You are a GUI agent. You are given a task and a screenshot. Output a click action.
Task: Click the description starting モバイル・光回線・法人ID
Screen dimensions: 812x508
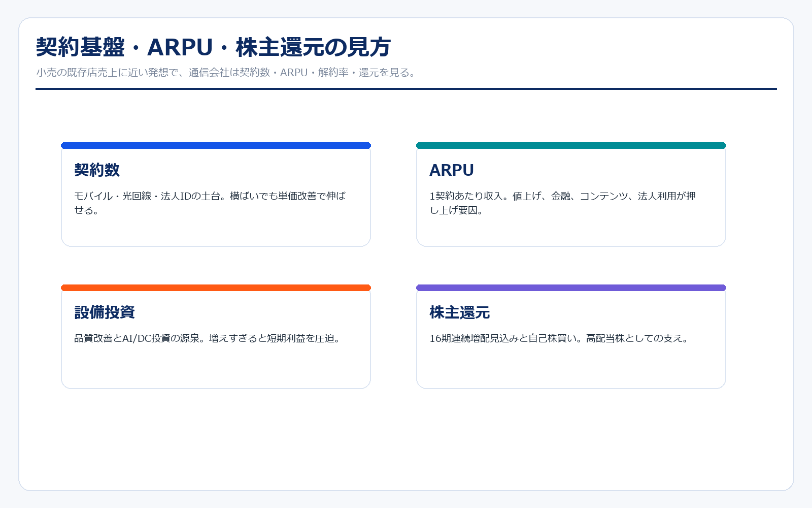210,203
